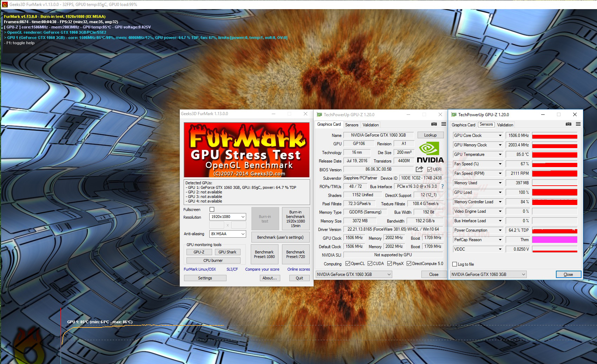
Task: Click the Lookup button in GPU-Z
Action: tap(431, 135)
